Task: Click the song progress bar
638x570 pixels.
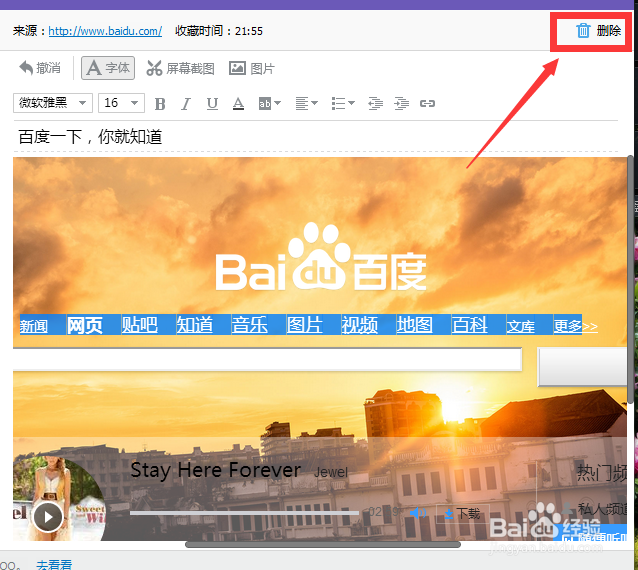Action: click(x=244, y=513)
